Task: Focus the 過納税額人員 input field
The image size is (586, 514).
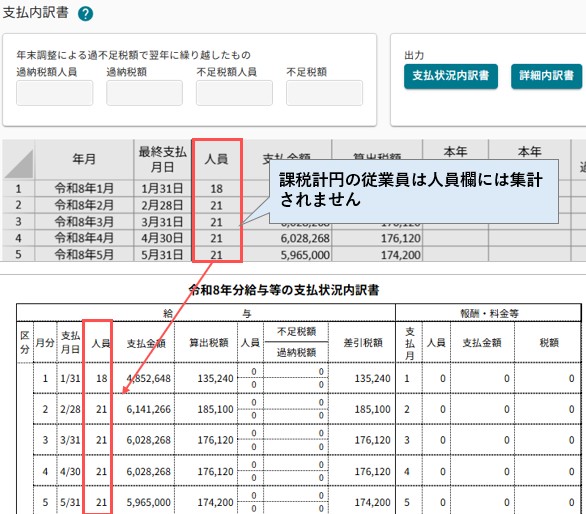Action: [55, 93]
